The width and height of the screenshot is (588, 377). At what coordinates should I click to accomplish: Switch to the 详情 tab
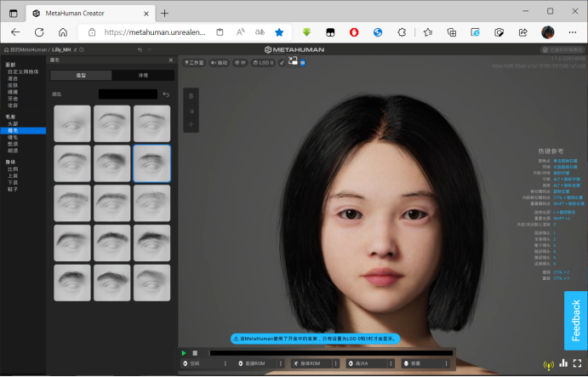tap(143, 76)
